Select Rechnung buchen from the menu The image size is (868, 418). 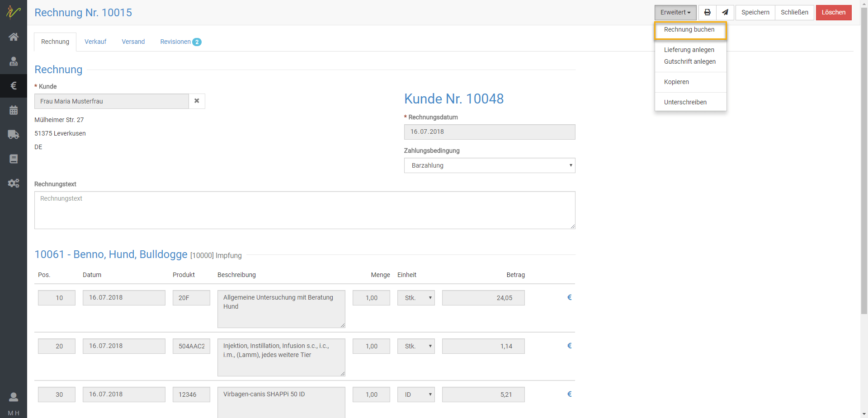pos(689,30)
